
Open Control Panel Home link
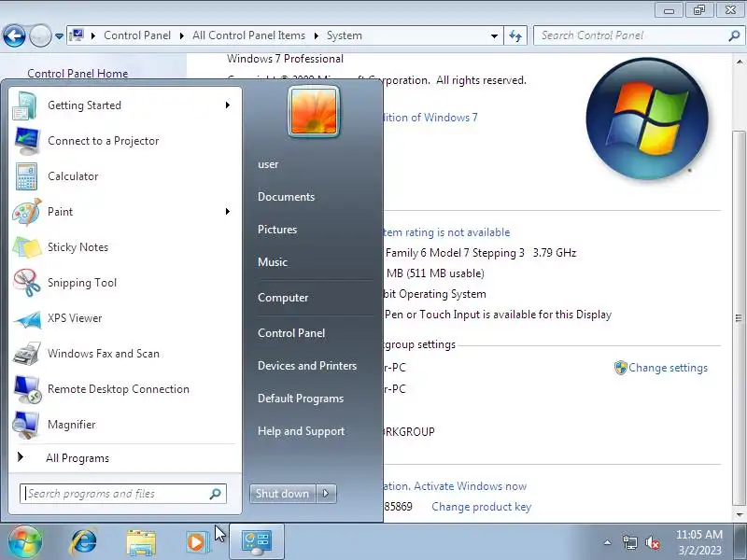click(x=78, y=74)
